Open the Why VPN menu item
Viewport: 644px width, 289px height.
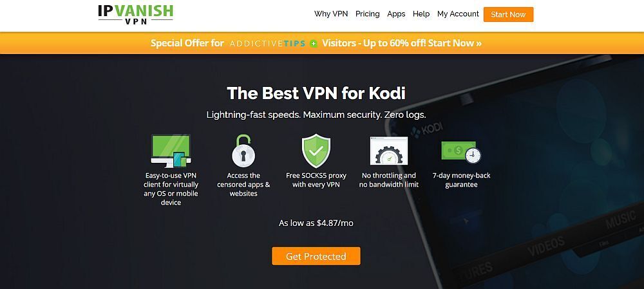(x=331, y=14)
